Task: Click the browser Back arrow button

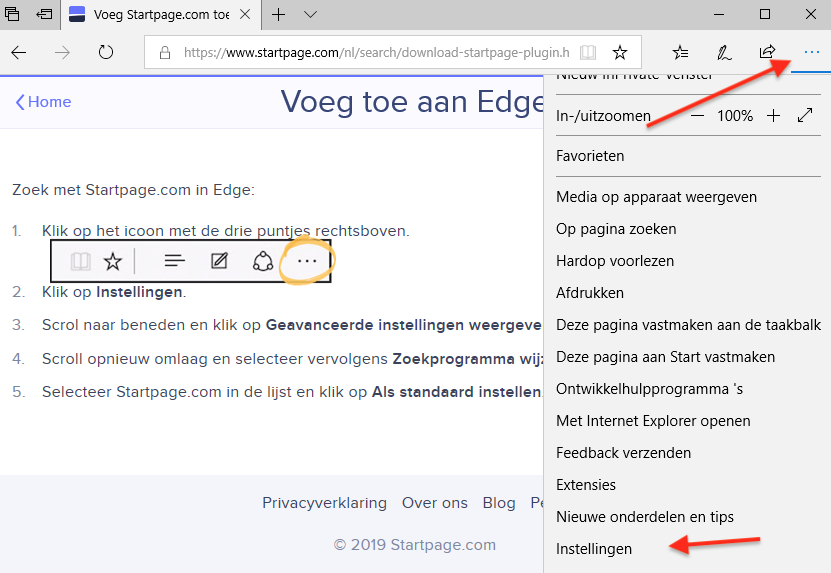Action: click(x=19, y=53)
